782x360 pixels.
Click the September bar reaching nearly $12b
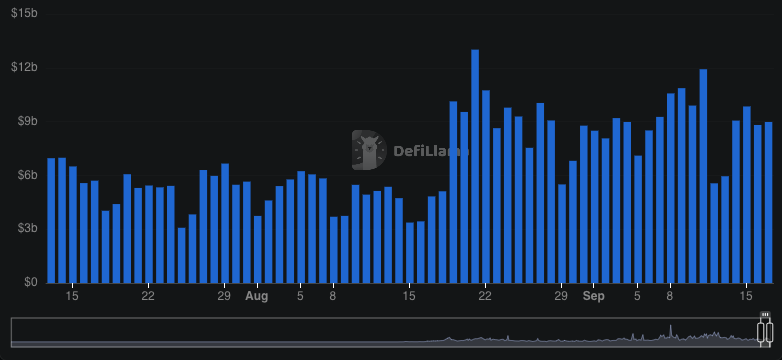[x=703, y=177]
